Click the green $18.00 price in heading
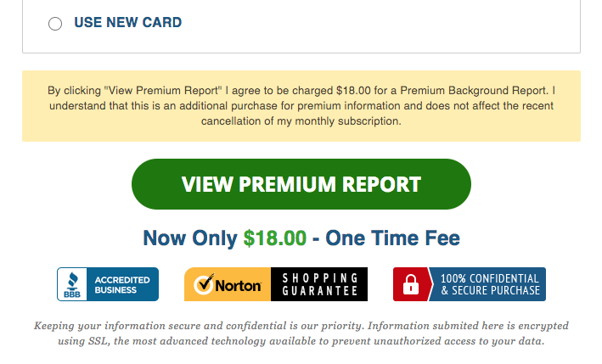The image size is (602, 364). (x=275, y=238)
